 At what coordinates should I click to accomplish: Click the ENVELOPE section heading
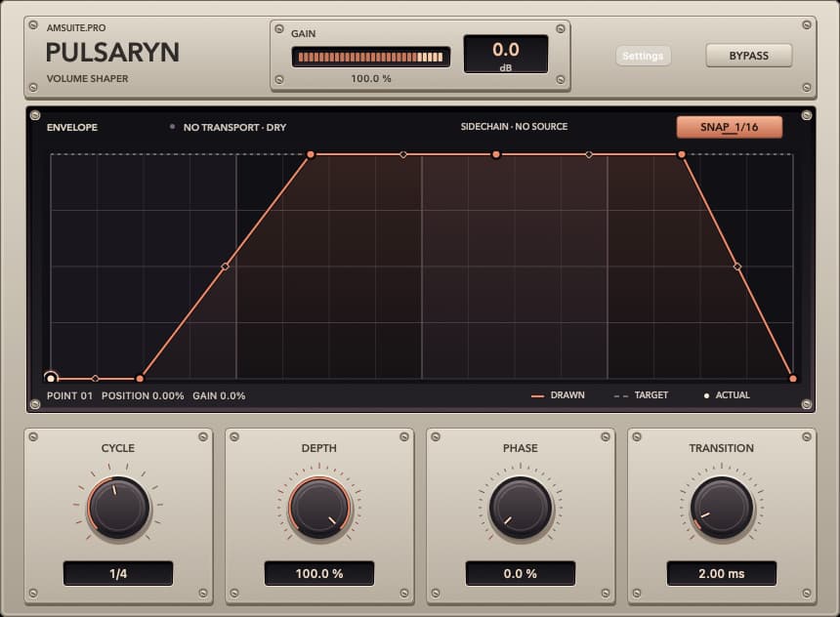71,128
